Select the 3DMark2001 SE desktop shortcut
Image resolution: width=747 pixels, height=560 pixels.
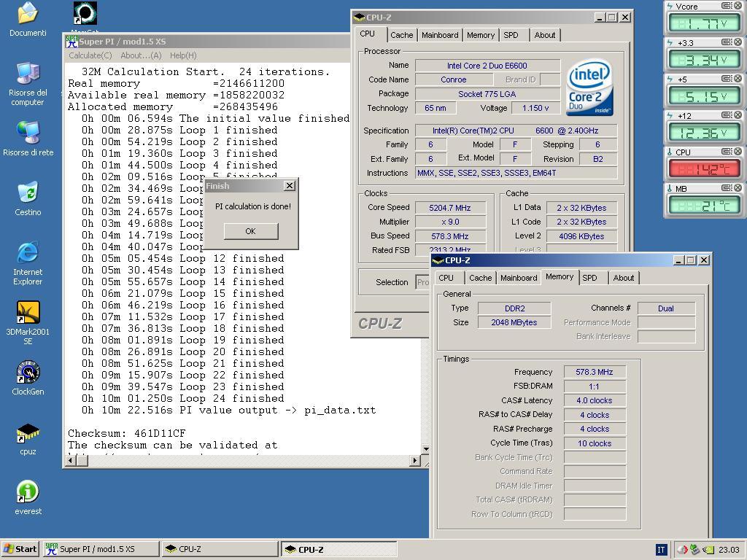pyautogui.click(x=28, y=312)
